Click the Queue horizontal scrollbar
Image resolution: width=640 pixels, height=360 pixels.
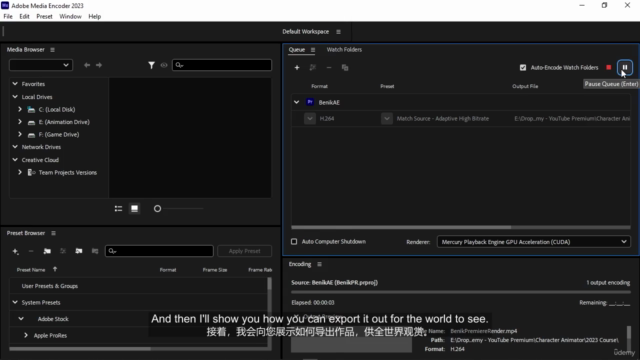[401, 227]
